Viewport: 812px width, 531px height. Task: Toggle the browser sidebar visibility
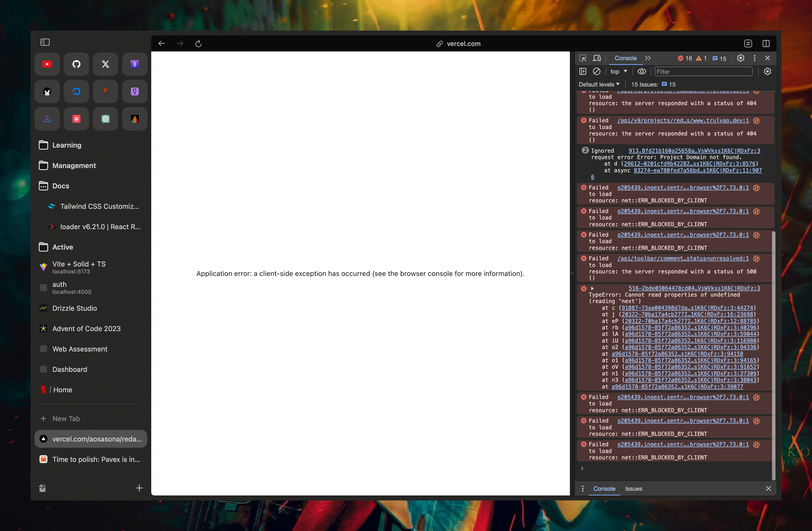click(45, 42)
